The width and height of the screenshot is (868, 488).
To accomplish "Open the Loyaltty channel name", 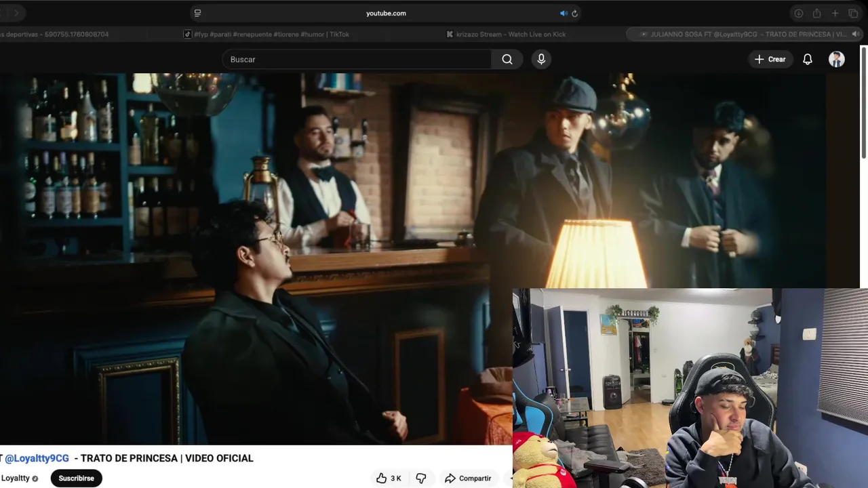I will click(x=15, y=478).
